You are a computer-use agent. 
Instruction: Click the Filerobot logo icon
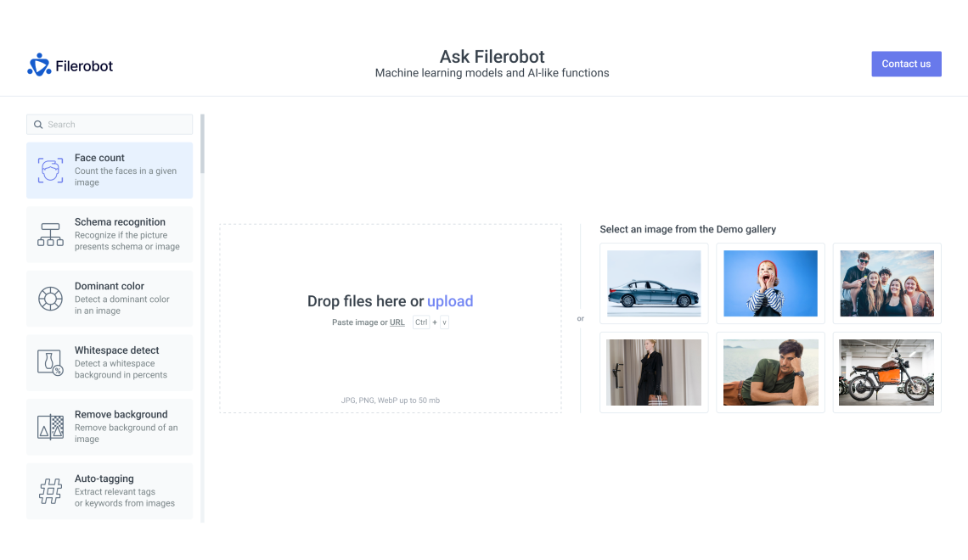click(x=39, y=65)
